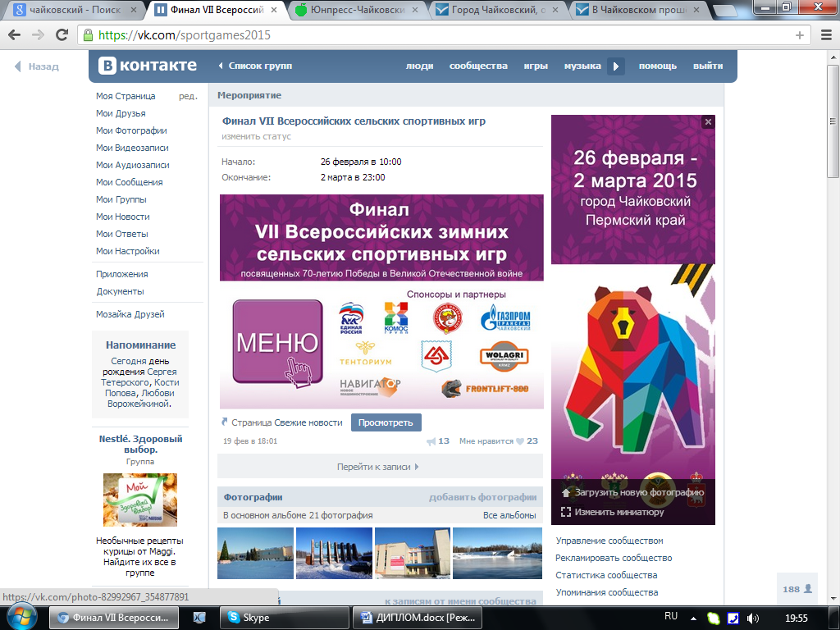Click the taskbar clock 19:55
Viewport: 840px width, 630px height.
tap(797, 619)
